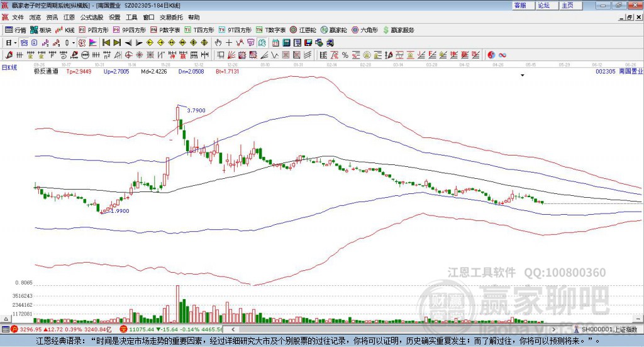Click scroll-up triangle at volume panel left
Viewport: 644px width, 347px height.
[x=6, y=319]
